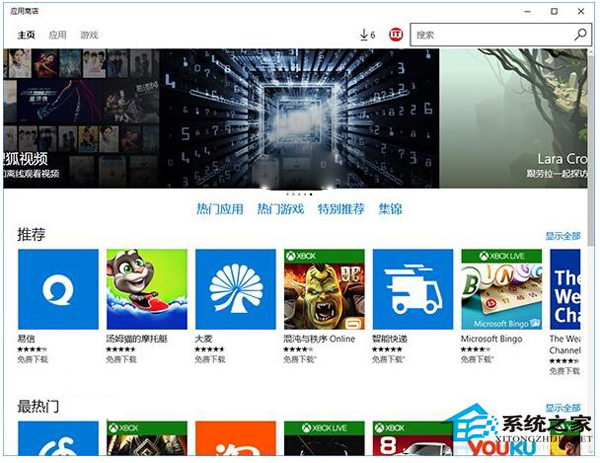Screen dimensions: 600x463
Task: Open the second Xbox tile under 最热门
Action: (147, 438)
